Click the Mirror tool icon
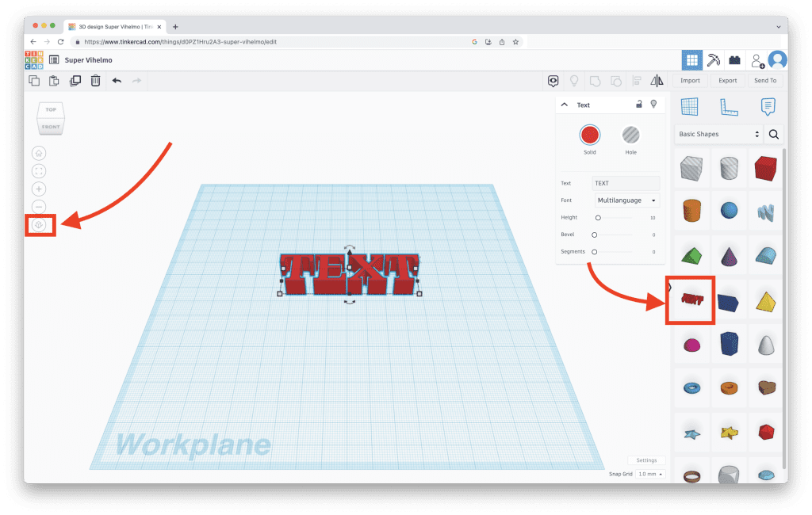Viewport: 812px width, 515px height. [x=657, y=80]
